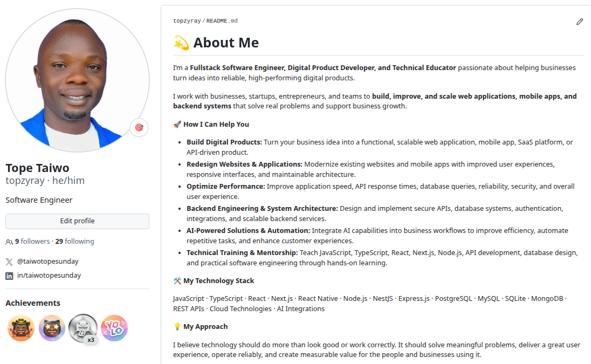Open the 29 following list

click(74, 242)
